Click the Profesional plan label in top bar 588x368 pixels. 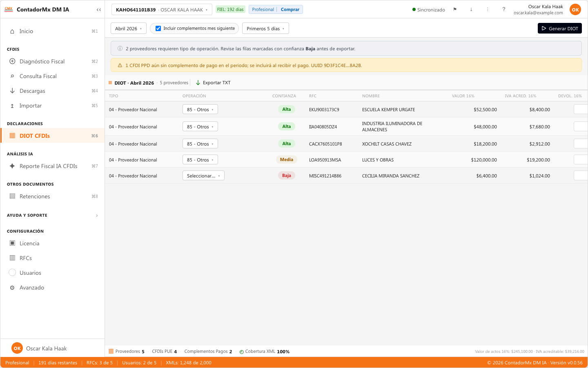(x=263, y=9)
